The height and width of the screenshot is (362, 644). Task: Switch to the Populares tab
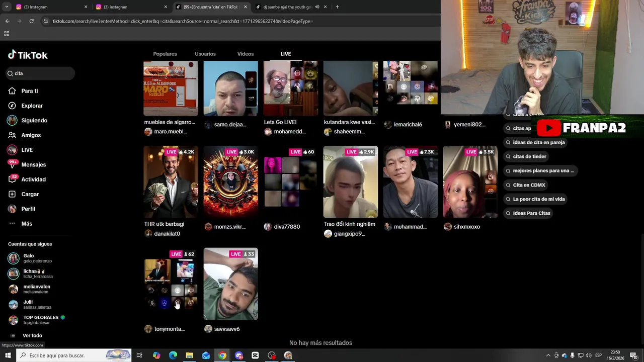tap(165, 54)
